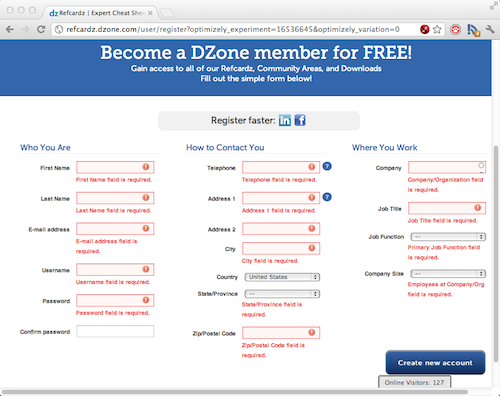The image size is (500, 396).
Task: Click into the Username input field
Action: click(x=115, y=270)
